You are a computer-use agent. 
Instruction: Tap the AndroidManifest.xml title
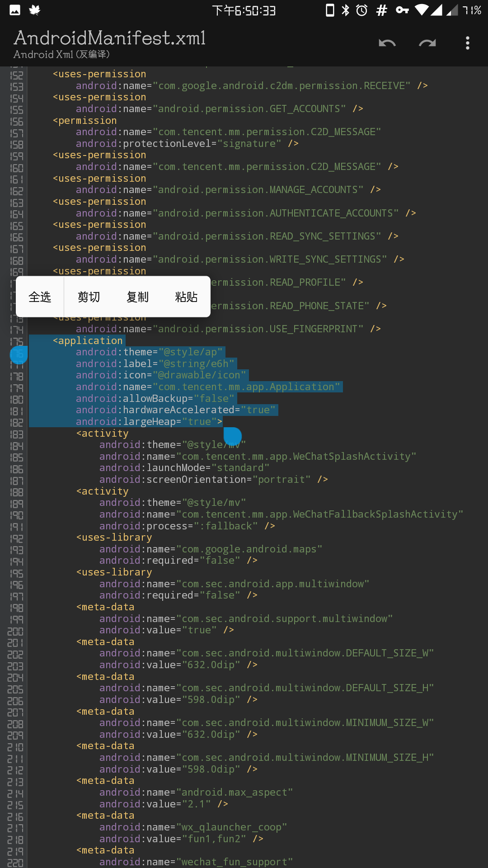point(110,38)
